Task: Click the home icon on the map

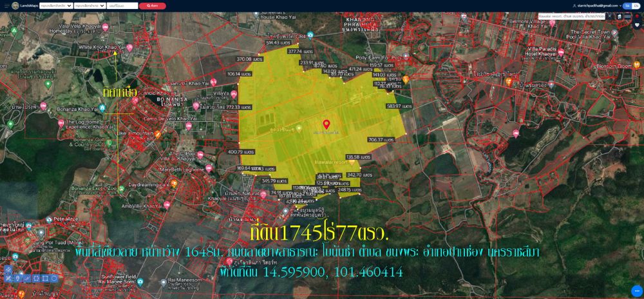Action: [619, 16]
